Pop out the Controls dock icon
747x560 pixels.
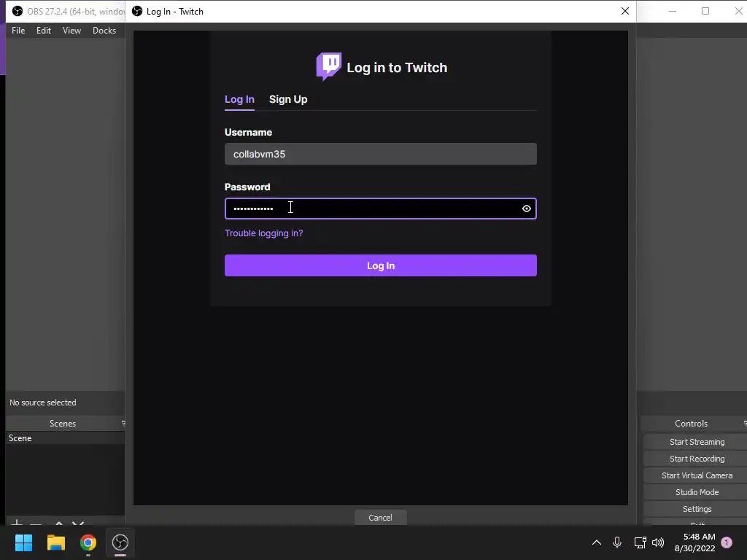(x=745, y=423)
